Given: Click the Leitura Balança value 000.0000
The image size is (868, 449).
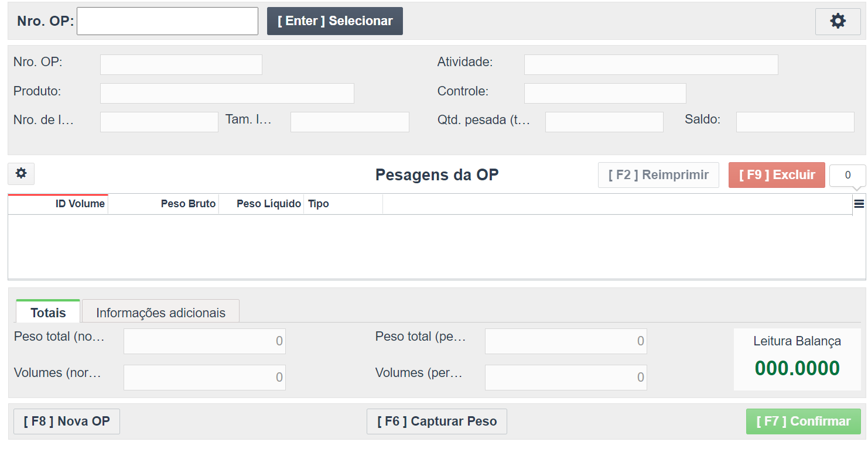Looking at the screenshot, I should coord(797,368).
